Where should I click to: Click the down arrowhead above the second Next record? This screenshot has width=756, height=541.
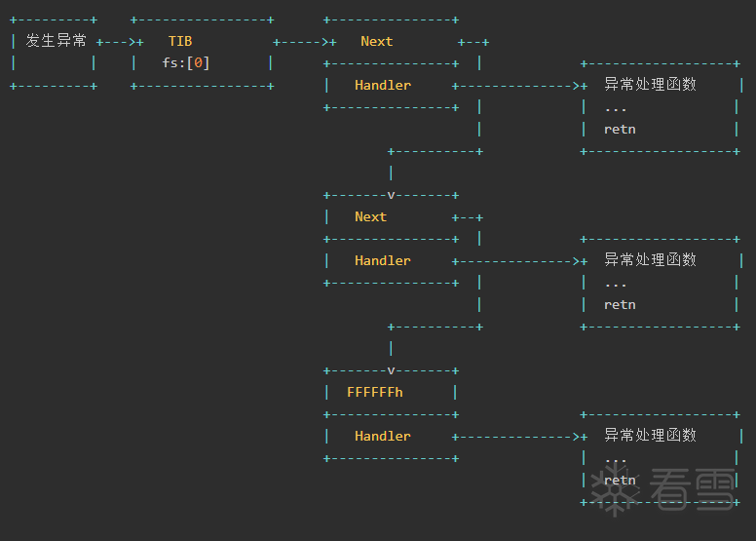(391, 195)
